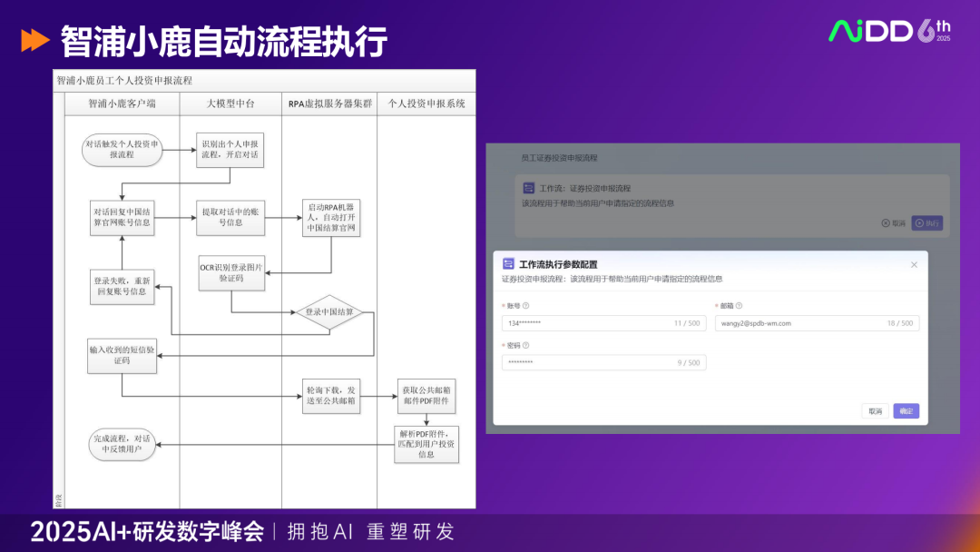The image size is (980, 552).
Task: Click the workflow icon on the 证券投资申报流程 card
Action: pos(529,188)
